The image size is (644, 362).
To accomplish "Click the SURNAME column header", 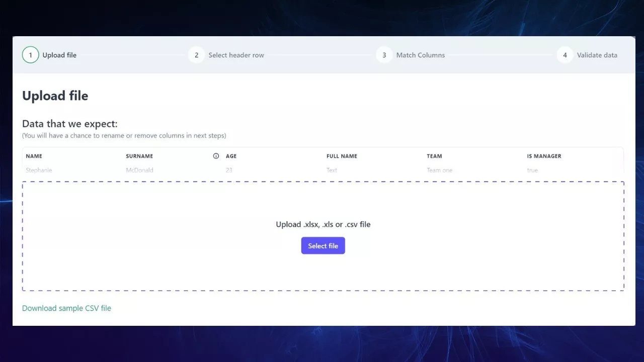I will coord(139,156).
